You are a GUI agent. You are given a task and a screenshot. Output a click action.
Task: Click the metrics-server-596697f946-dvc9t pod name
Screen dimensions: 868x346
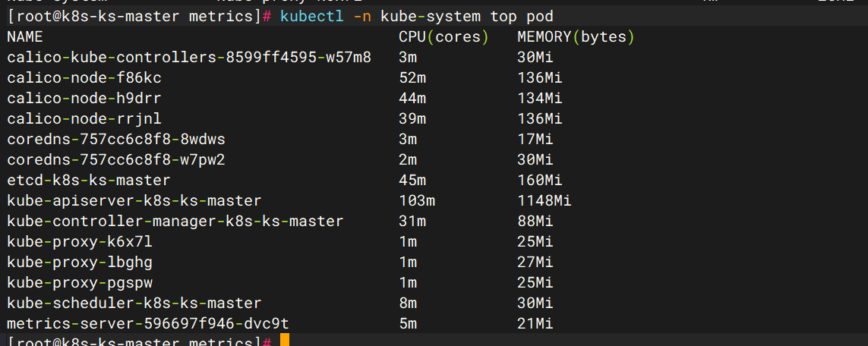(x=148, y=324)
